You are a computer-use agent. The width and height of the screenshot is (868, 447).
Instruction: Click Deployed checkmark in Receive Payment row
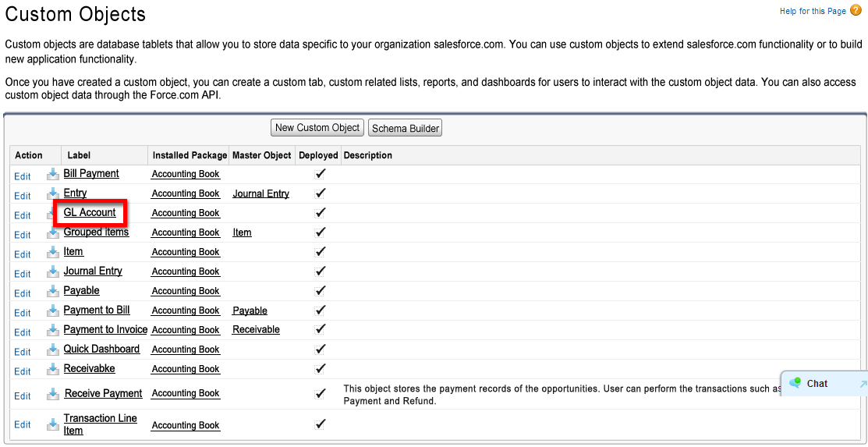[320, 394]
